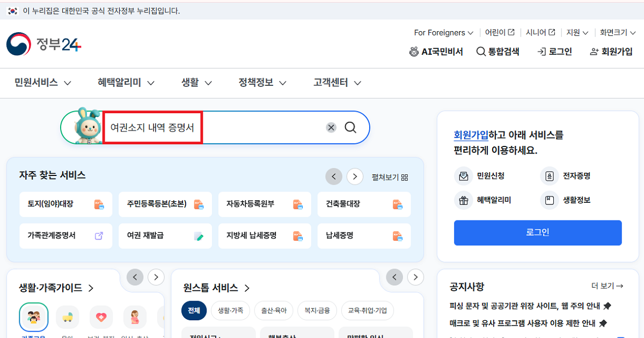Screen dimensions: 644x338
Task: Open the 생활 menu
Action: pos(196,83)
